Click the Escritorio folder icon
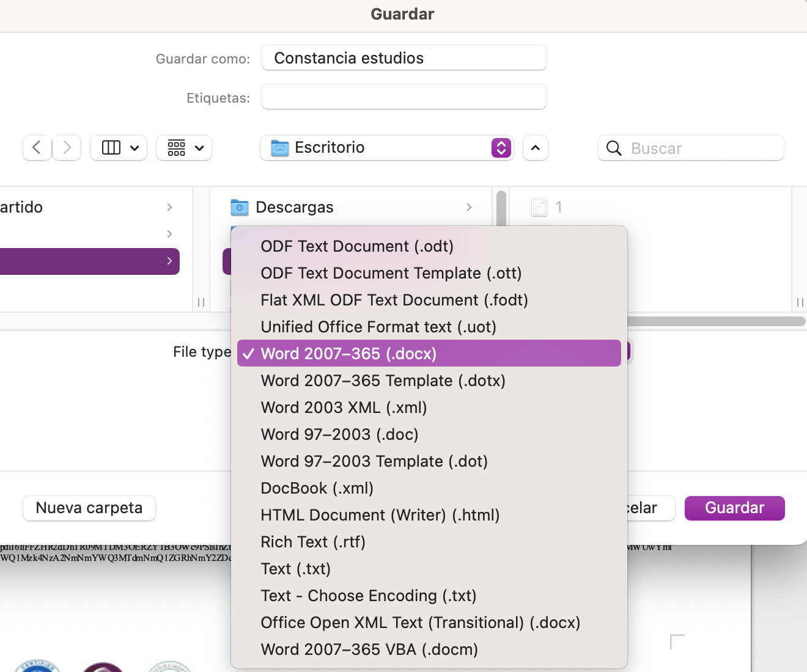Screen dimensions: 807x672 point(280,148)
